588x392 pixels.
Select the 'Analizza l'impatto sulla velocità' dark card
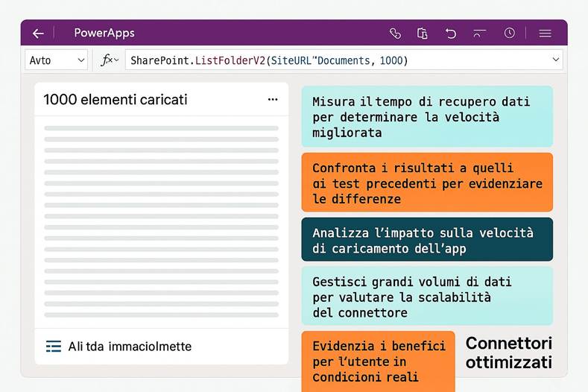[x=427, y=239]
